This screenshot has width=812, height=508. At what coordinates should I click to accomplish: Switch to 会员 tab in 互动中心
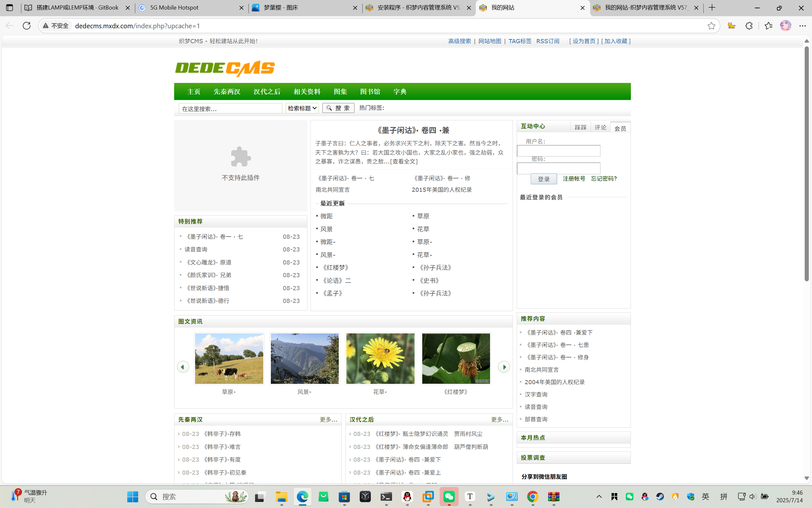[x=620, y=128]
